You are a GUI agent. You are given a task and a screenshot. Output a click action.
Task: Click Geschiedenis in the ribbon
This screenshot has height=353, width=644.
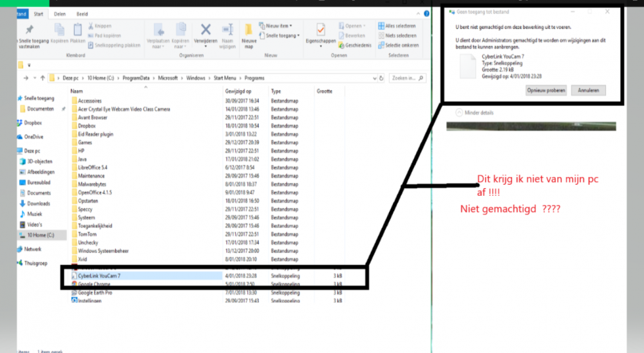click(x=355, y=45)
